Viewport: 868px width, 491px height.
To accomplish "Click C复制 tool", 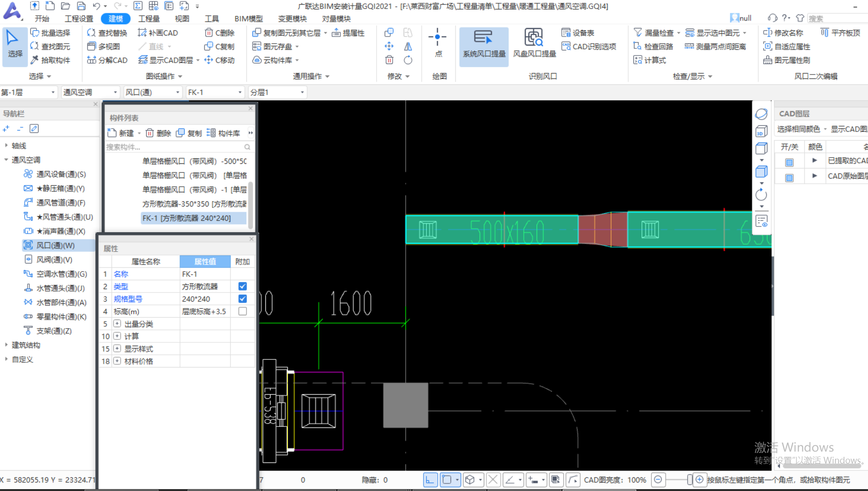I will [x=219, y=47].
